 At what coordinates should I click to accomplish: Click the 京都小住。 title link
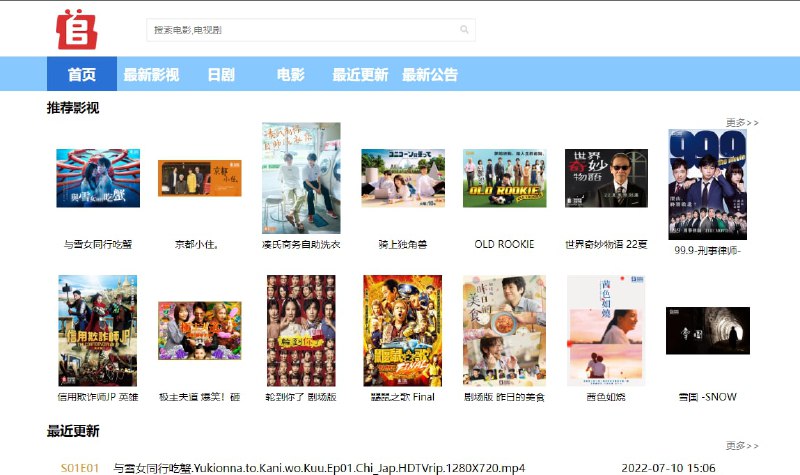coord(197,244)
